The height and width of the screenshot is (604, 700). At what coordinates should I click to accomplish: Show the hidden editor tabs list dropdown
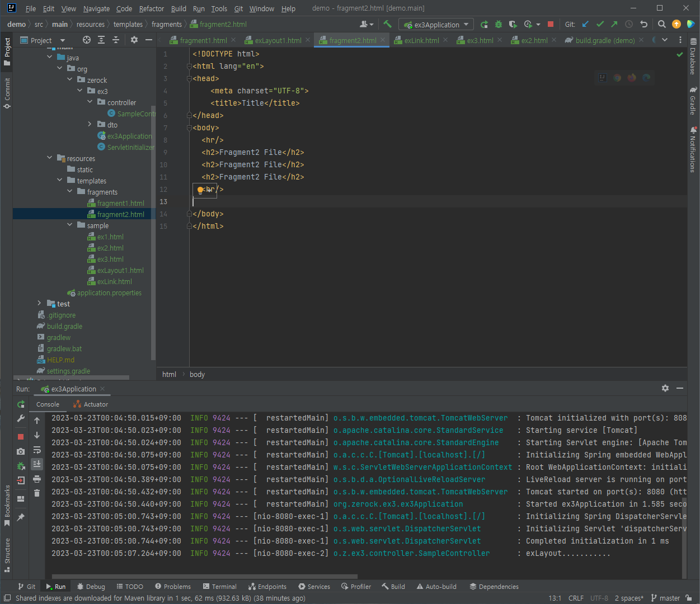point(665,40)
